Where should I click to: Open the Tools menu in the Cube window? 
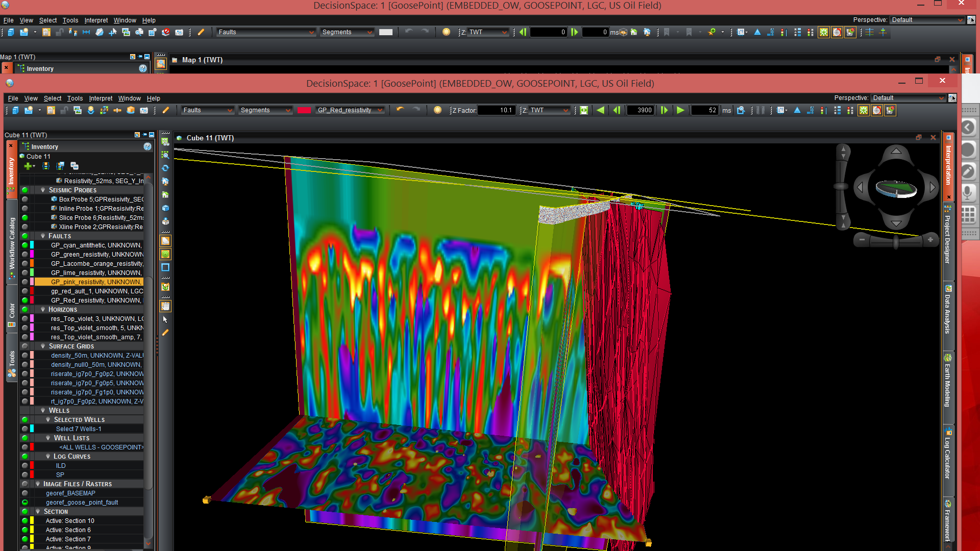[x=75, y=98]
